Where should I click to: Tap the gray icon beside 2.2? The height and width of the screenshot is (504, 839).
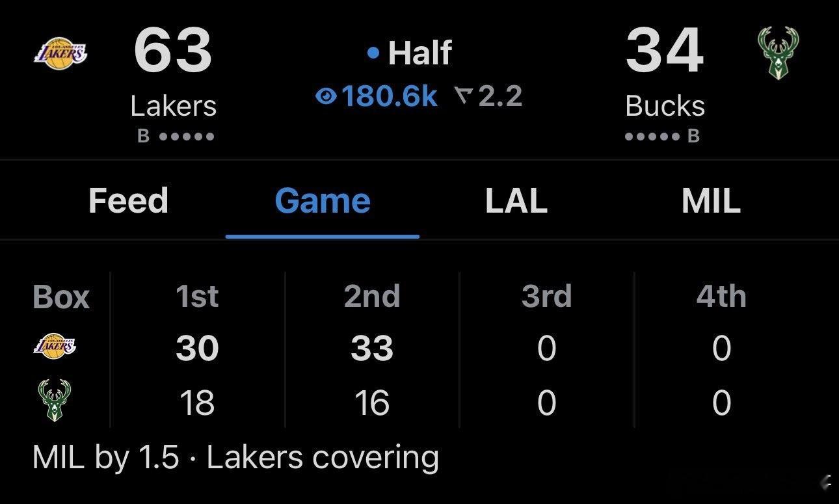(x=464, y=97)
